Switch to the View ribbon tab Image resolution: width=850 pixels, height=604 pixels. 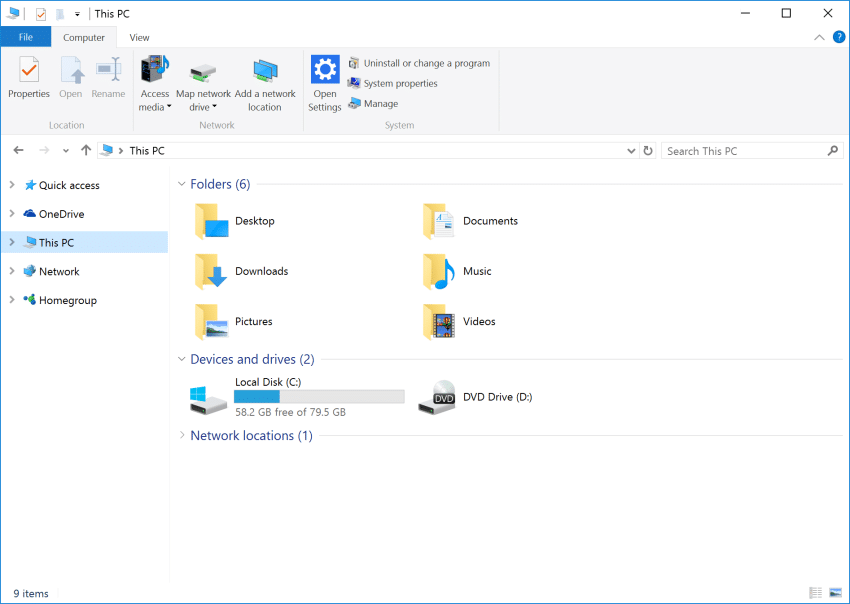pyautogui.click(x=139, y=37)
